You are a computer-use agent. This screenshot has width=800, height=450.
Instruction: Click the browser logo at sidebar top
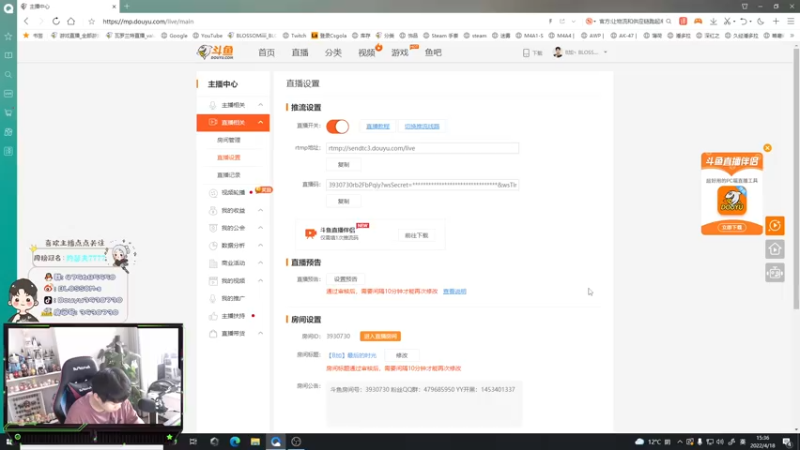click(x=8, y=9)
